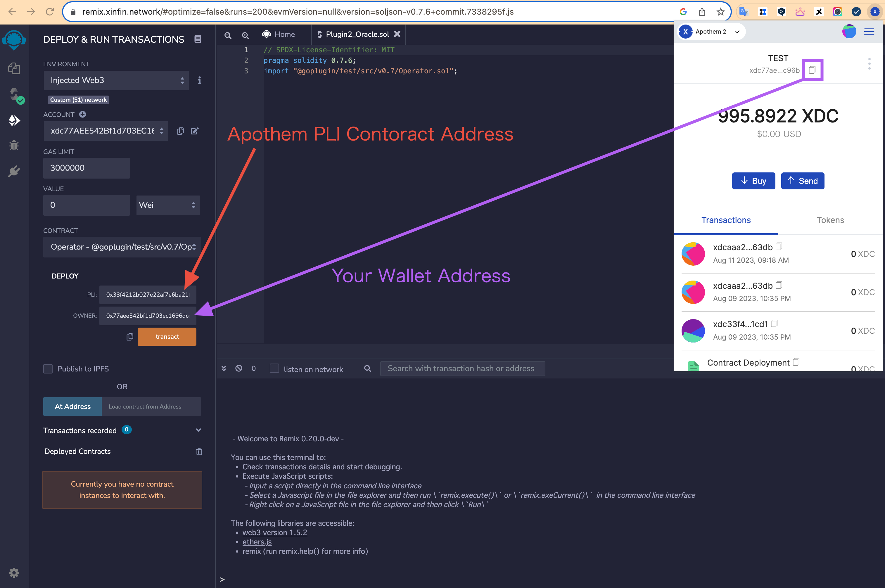
Task: Expand the Transactions recorded section
Action: click(x=198, y=430)
